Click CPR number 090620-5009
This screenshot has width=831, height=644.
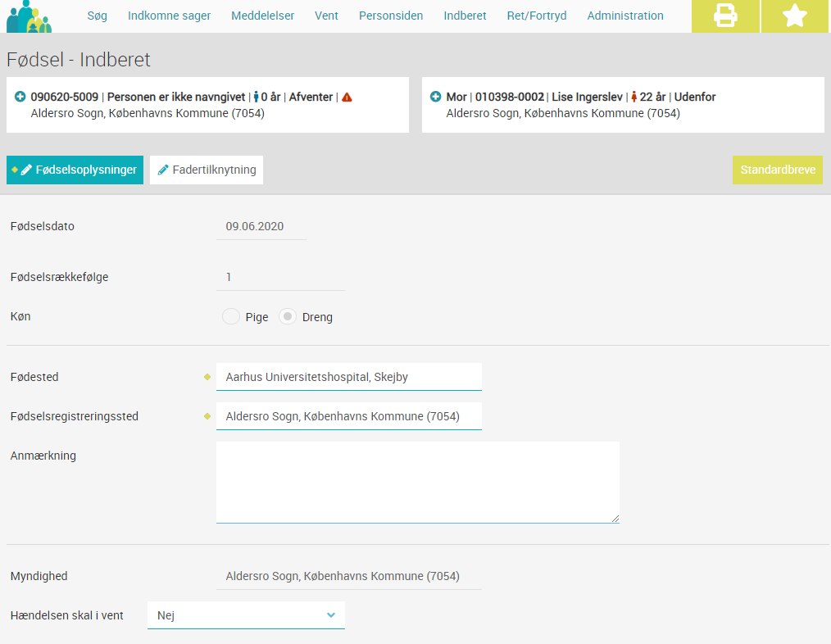point(65,97)
